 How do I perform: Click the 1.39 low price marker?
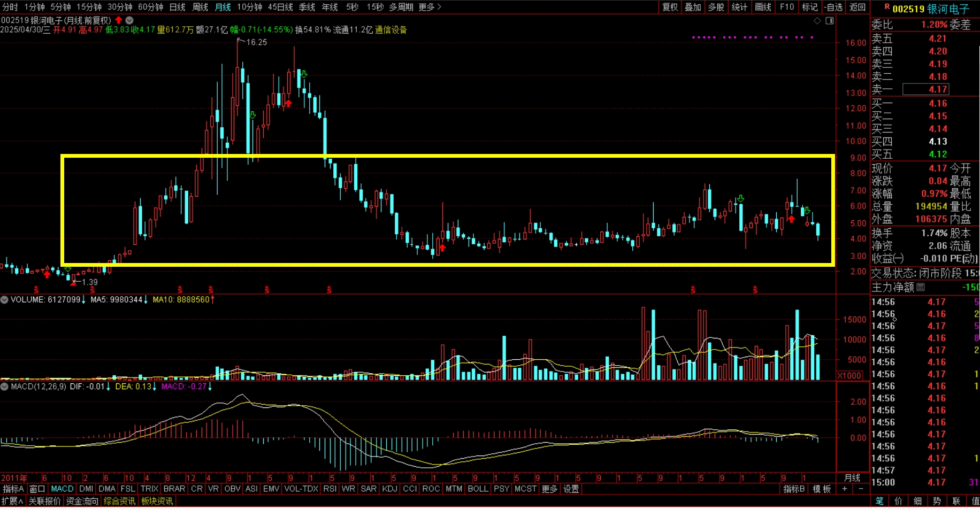[90, 282]
